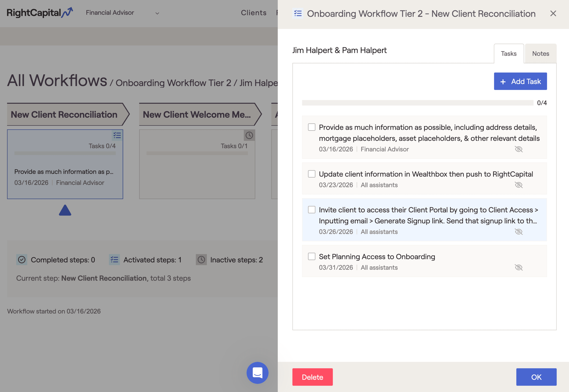
Task: Click the Completed steps check-circle icon
Action: 22,260
